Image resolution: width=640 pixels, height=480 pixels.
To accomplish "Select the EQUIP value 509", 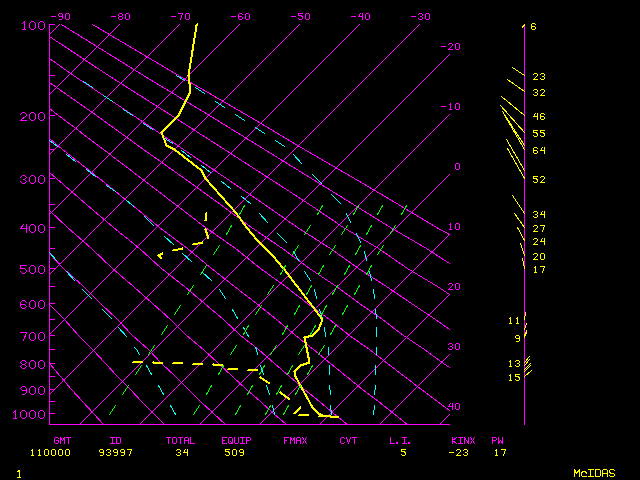I will point(236,453).
